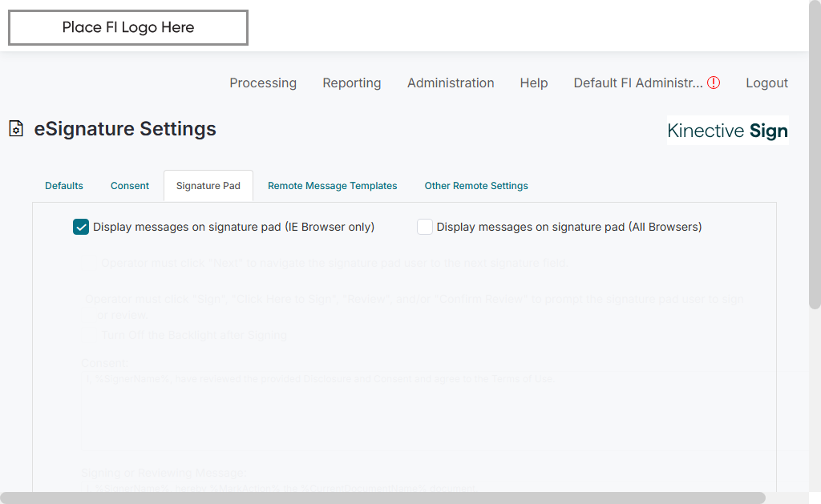Click the eSignature Settings page heading
Screen dimensions: 821x504
125,129
